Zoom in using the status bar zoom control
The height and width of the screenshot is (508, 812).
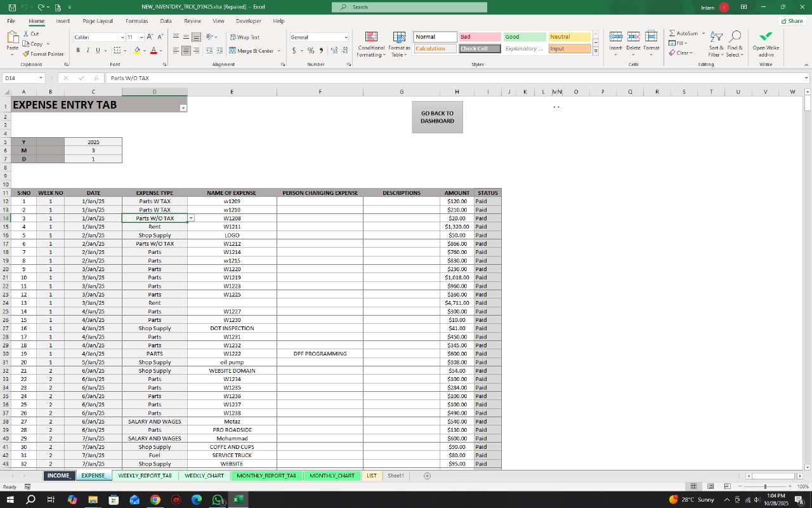click(790, 486)
